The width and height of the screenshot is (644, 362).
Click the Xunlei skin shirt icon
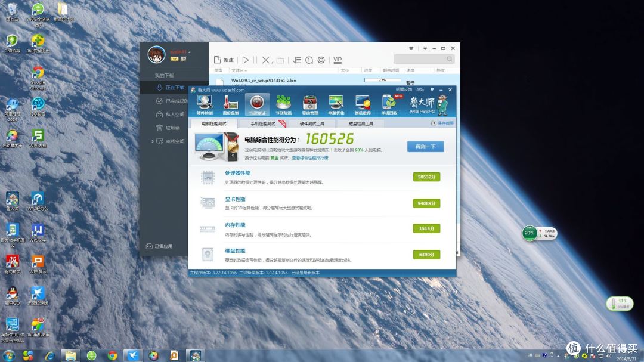[411, 48]
